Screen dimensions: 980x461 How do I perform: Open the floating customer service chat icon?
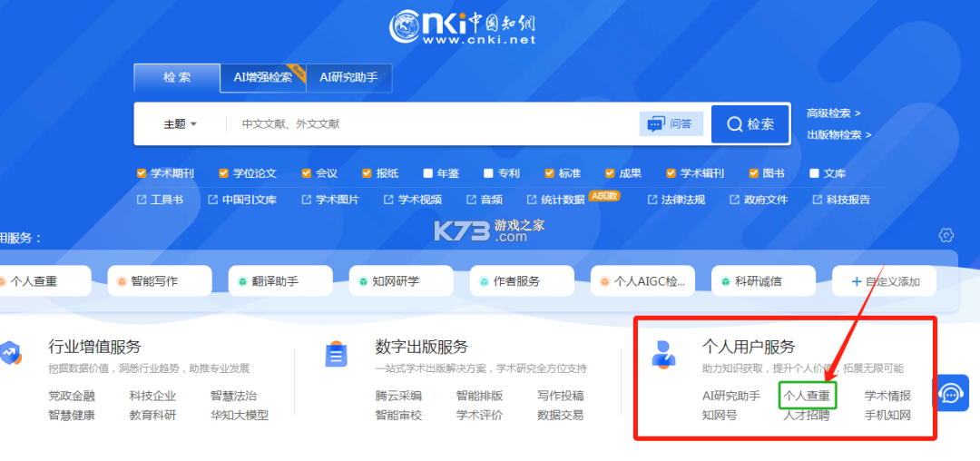click(x=951, y=394)
